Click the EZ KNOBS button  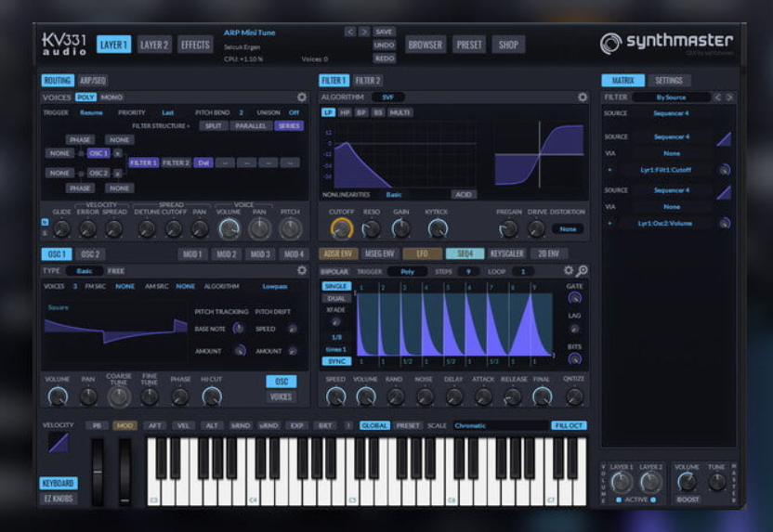(59, 498)
